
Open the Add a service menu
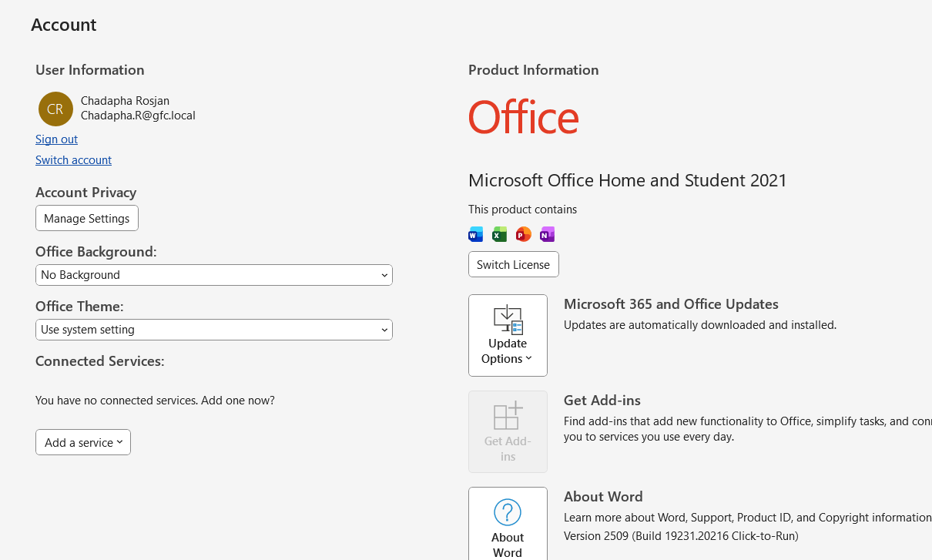[x=83, y=442]
